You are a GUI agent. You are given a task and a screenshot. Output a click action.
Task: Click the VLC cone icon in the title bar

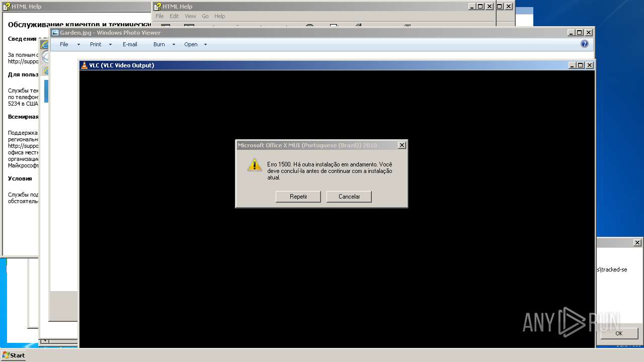(x=85, y=65)
